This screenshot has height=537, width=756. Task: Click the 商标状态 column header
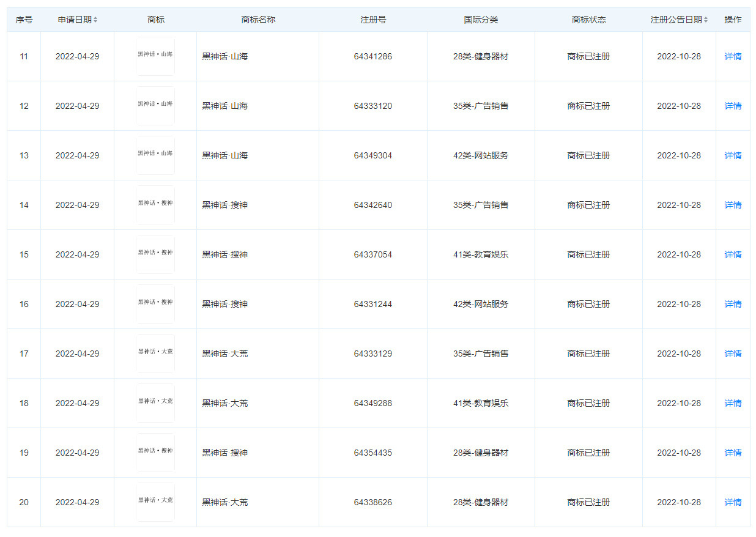click(x=588, y=20)
